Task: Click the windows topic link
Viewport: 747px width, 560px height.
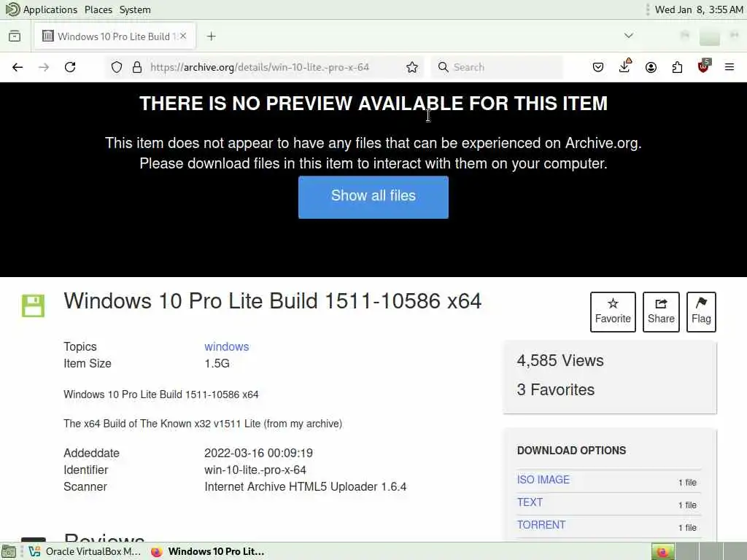Action: tap(227, 346)
